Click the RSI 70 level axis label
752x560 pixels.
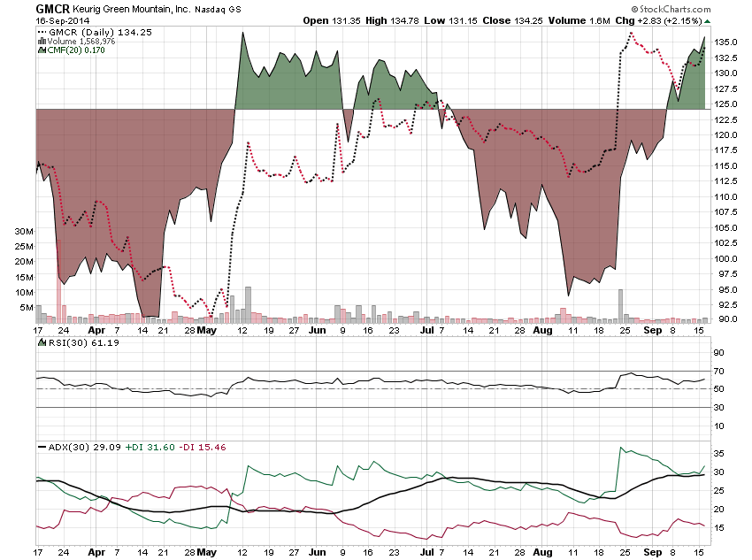point(718,371)
